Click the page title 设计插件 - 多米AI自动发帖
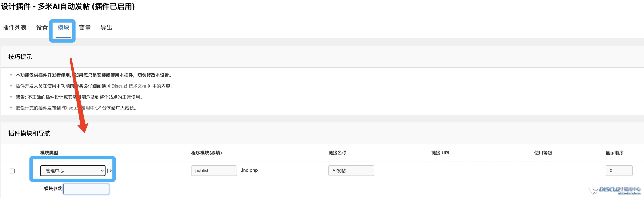 [x=68, y=6]
